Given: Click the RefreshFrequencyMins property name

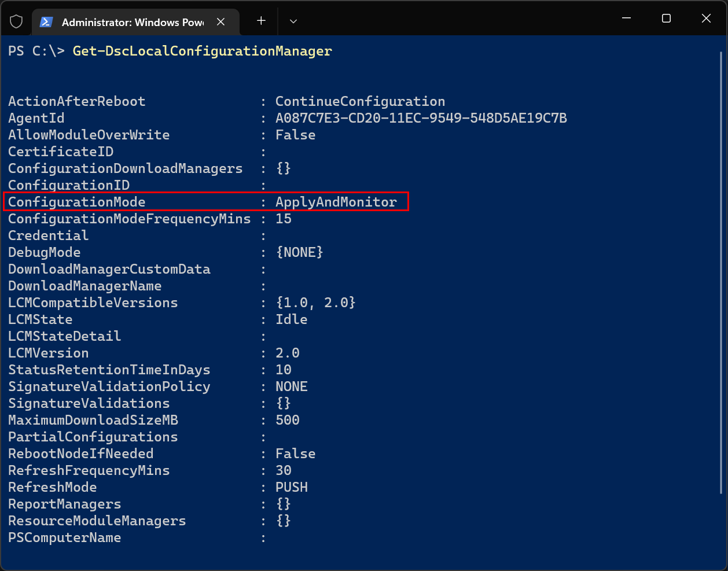Looking at the screenshot, I should pyautogui.click(x=89, y=471).
